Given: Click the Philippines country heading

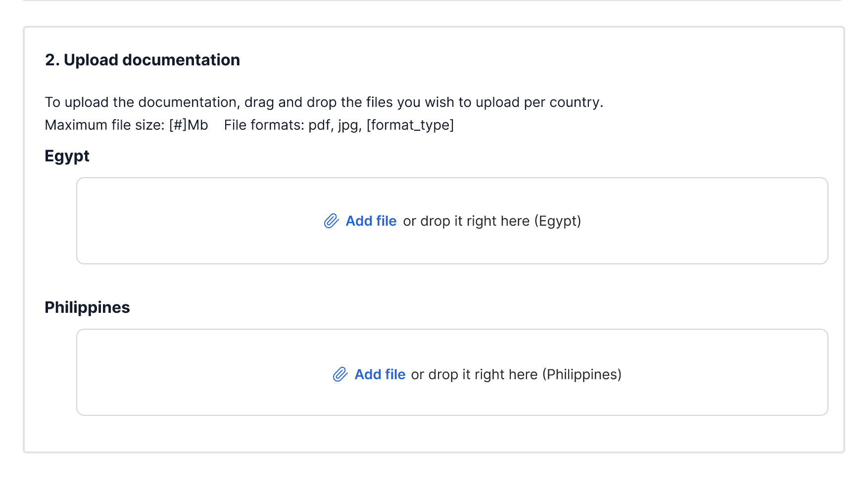Looking at the screenshot, I should click(87, 307).
